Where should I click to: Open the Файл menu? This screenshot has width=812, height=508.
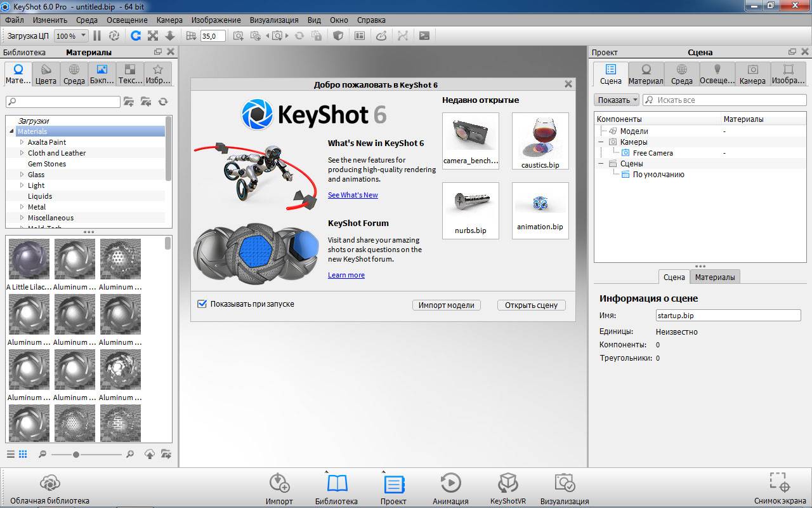click(14, 20)
